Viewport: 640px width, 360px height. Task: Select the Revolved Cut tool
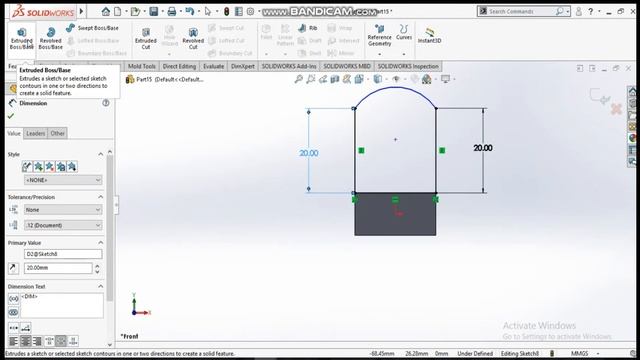pyautogui.click(x=193, y=38)
